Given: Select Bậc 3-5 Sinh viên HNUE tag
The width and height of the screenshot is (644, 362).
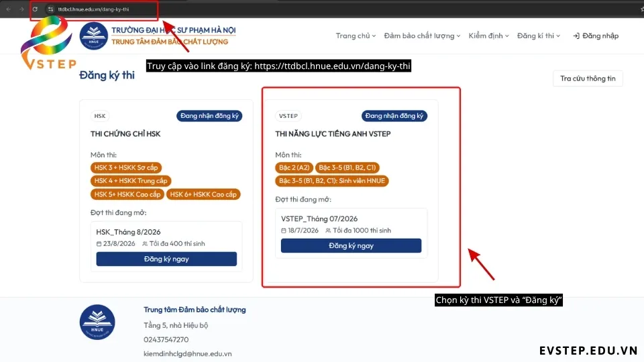Looking at the screenshot, I should [332, 180].
